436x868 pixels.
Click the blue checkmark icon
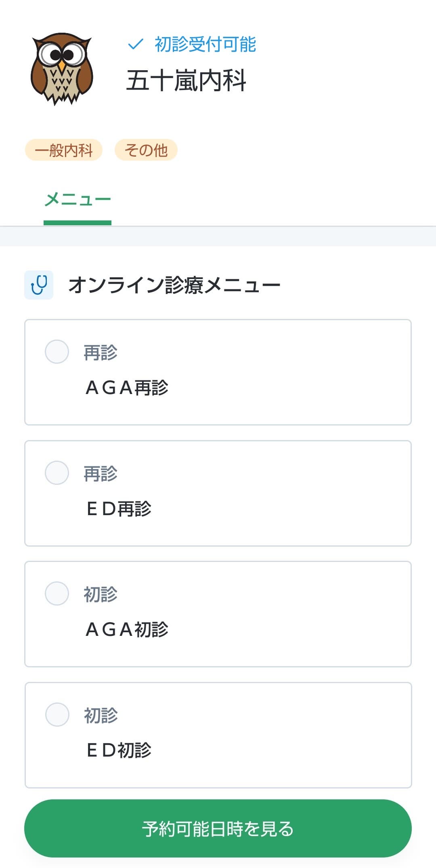coord(136,44)
